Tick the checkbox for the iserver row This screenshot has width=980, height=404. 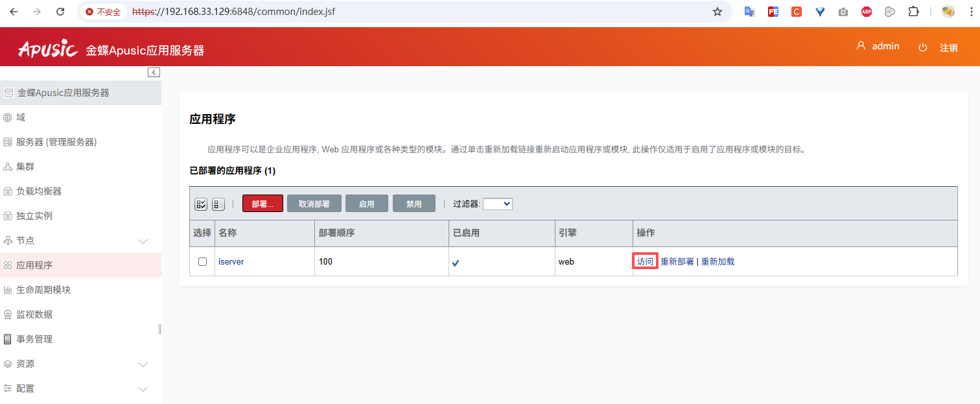tap(202, 261)
